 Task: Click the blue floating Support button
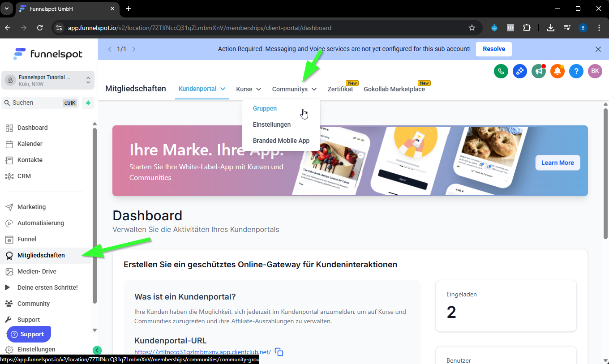29,334
